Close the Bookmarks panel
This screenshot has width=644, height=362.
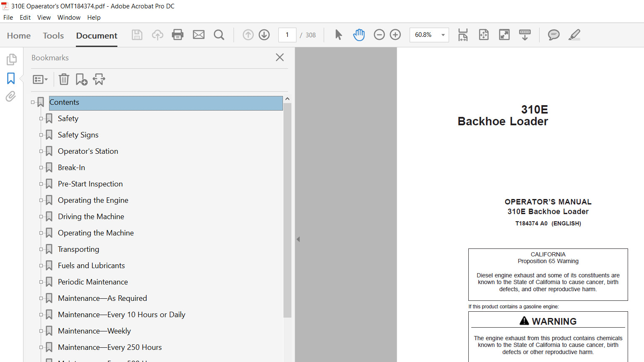click(280, 57)
